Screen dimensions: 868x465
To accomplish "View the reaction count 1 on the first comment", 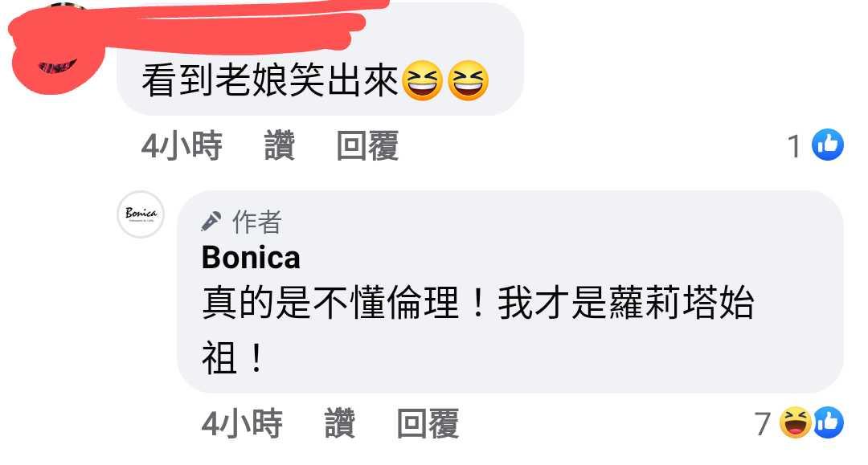I will pyautogui.click(x=794, y=146).
